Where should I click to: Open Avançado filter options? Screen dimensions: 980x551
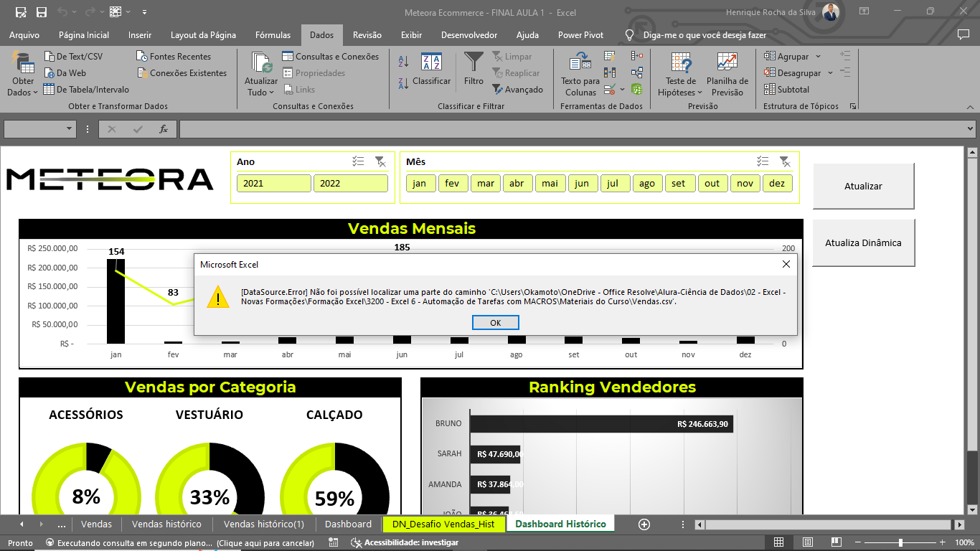(518, 90)
